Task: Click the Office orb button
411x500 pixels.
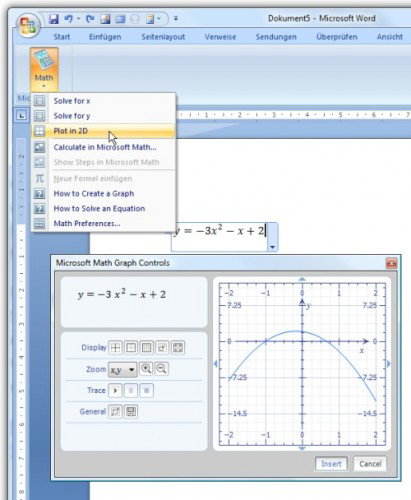Action: [x=27, y=26]
